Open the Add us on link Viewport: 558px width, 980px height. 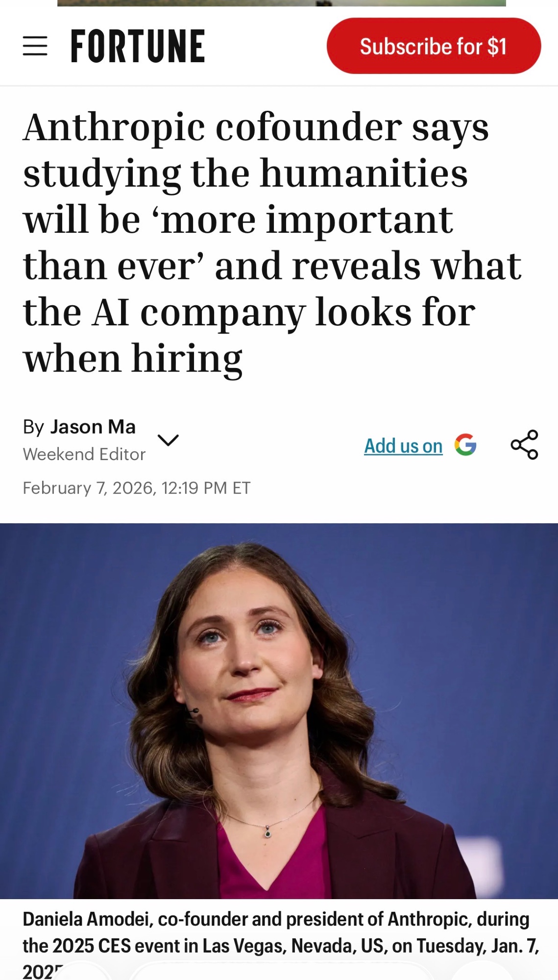click(x=403, y=446)
